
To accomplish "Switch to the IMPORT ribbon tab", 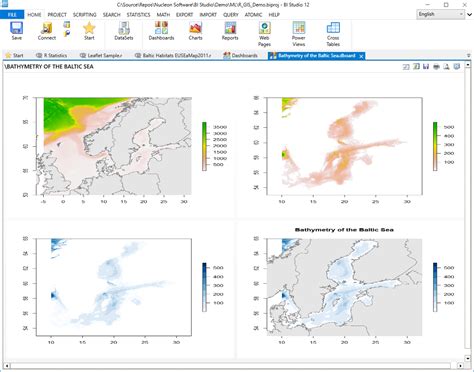I will (x=208, y=15).
